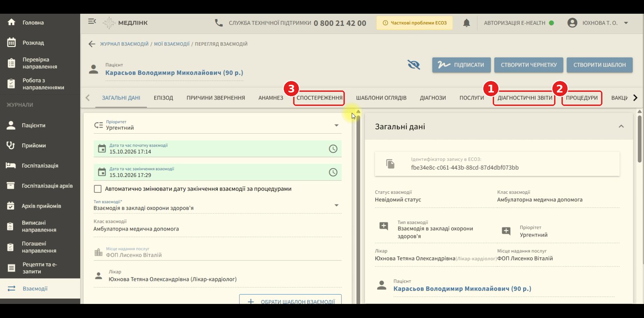Open clock picker for end time
Screen dimensions: 644x318
333,172
